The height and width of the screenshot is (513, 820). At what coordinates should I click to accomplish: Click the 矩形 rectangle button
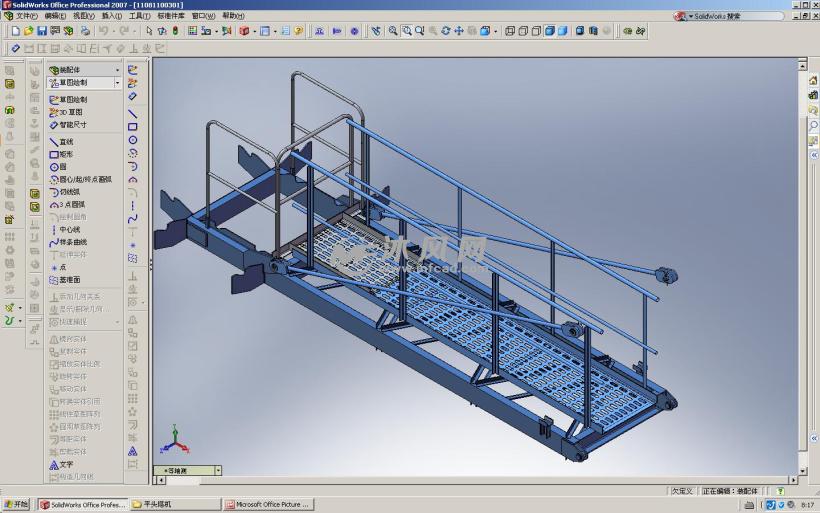coord(61,154)
